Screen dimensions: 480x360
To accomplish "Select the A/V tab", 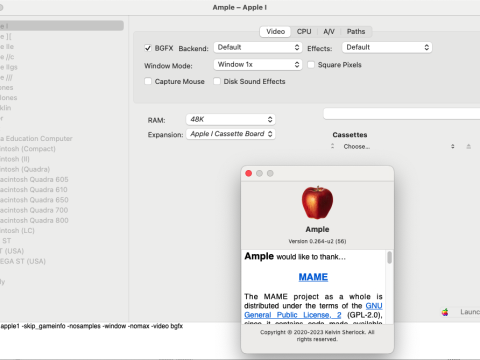I will (x=329, y=32).
